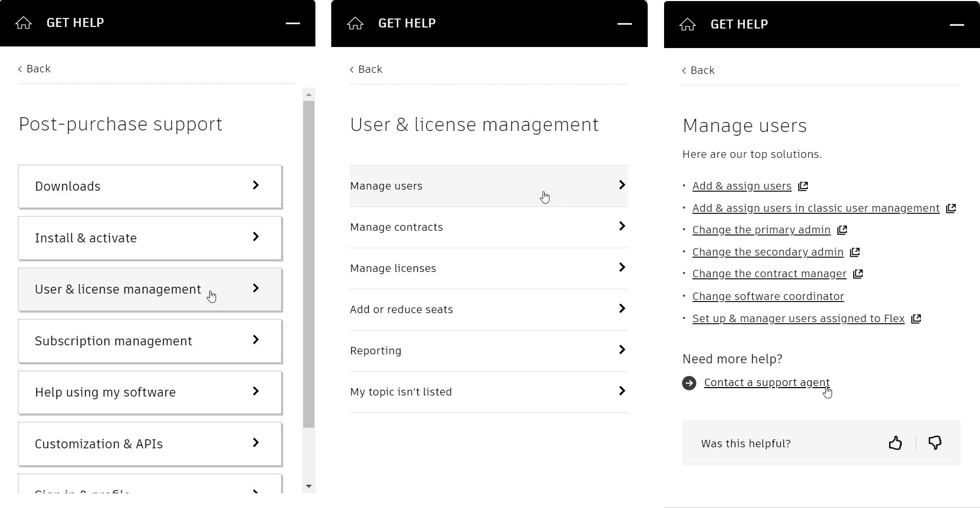
Task: Click external link icon next to Change the primary admin
Action: pos(842,230)
